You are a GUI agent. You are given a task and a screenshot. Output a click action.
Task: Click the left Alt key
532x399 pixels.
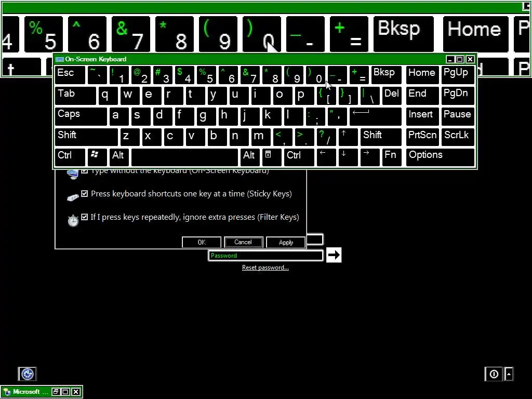pos(119,157)
